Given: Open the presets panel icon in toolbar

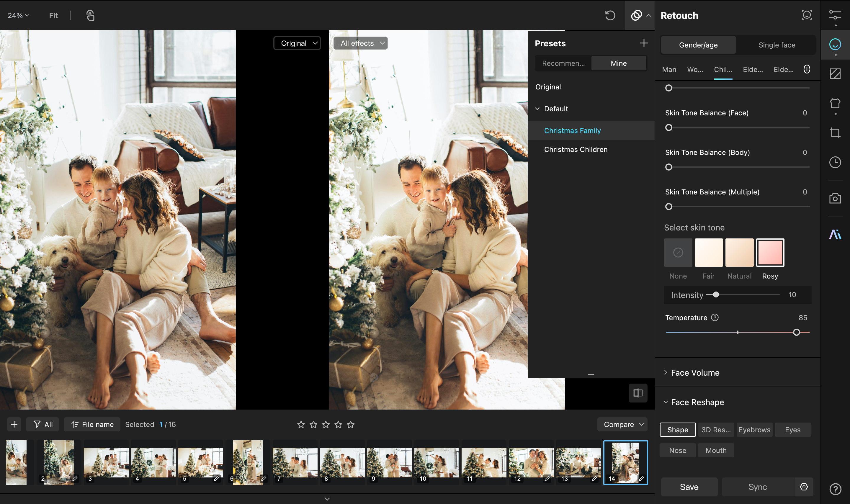Looking at the screenshot, I should click(x=636, y=15).
